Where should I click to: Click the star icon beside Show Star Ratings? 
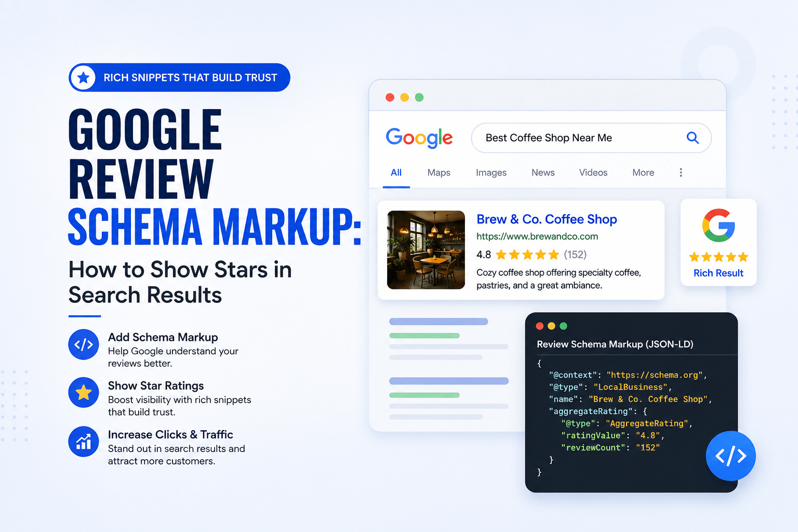(84, 393)
